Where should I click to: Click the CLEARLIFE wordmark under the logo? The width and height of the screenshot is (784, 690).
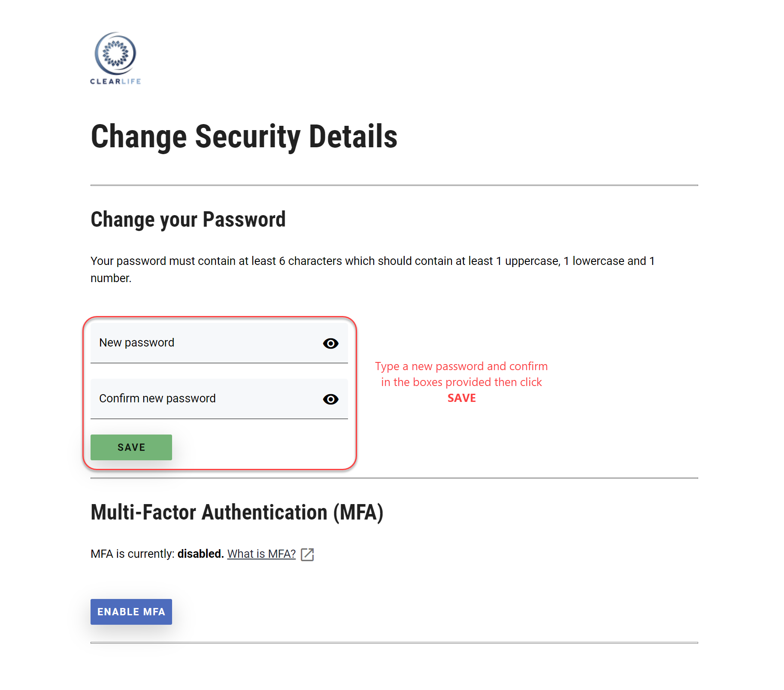pyautogui.click(x=115, y=82)
